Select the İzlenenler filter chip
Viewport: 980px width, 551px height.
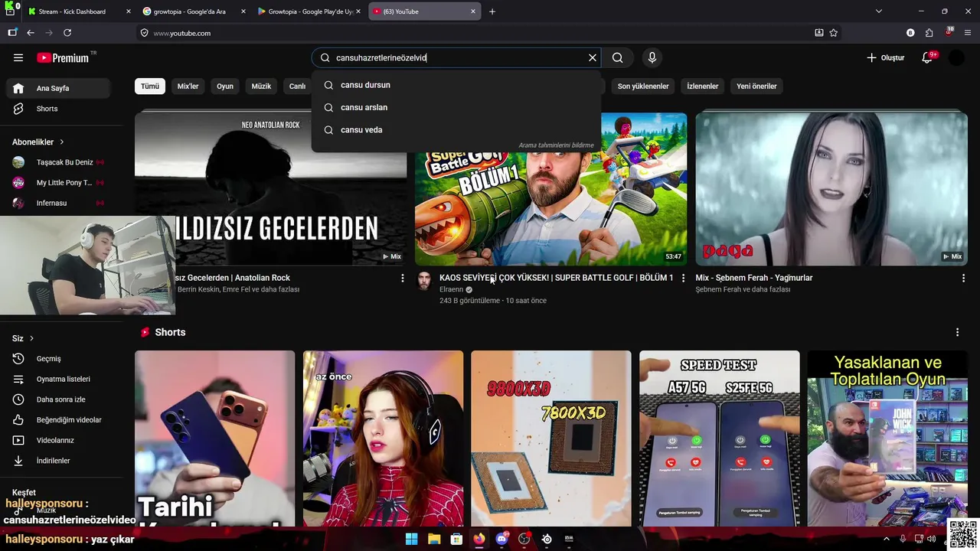coord(703,86)
